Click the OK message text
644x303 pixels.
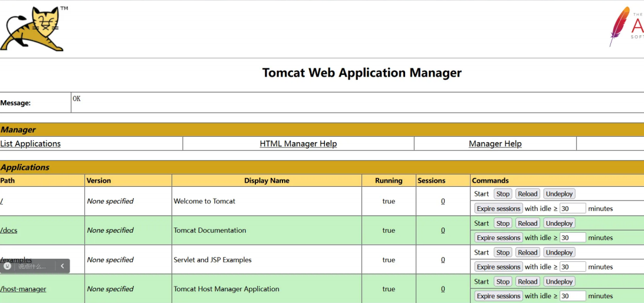pyautogui.click(x=77, y=99)
